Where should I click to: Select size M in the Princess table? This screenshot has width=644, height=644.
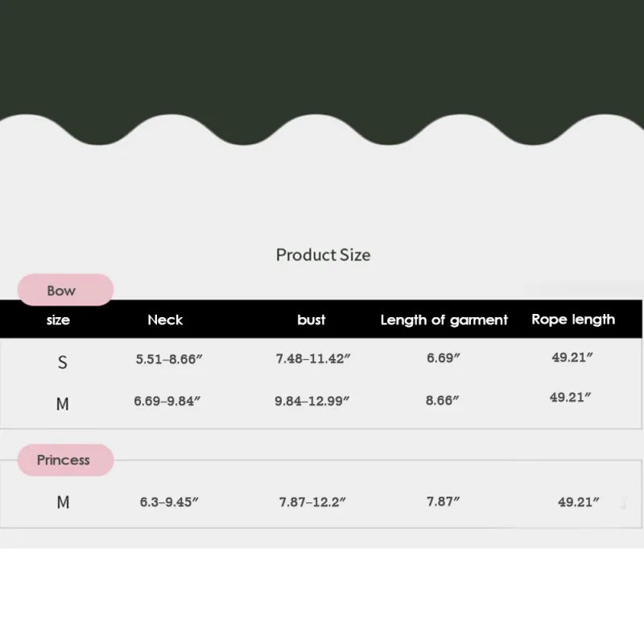pos(63,502)
